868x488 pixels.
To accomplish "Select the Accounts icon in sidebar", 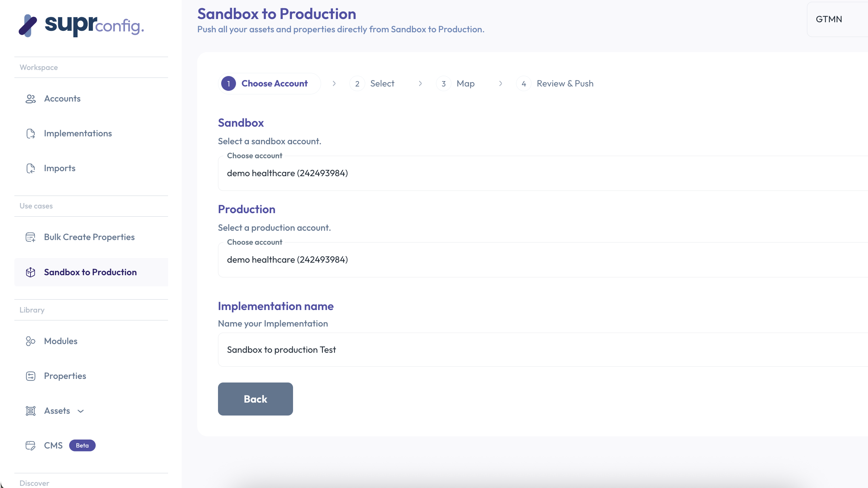I will click(x=31, y=98).
